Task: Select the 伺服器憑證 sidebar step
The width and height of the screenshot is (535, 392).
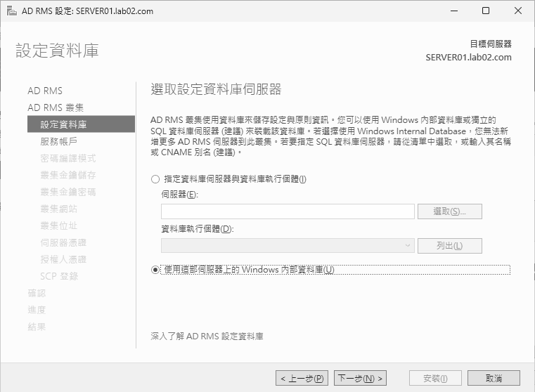Action: (63, 242)
